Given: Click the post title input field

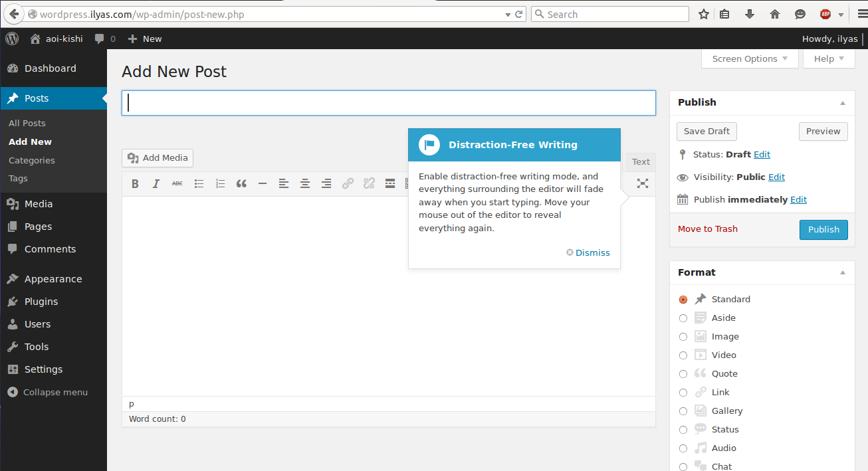Looking at the screenshot, I should pyautogui.click(x=389, y=103).
